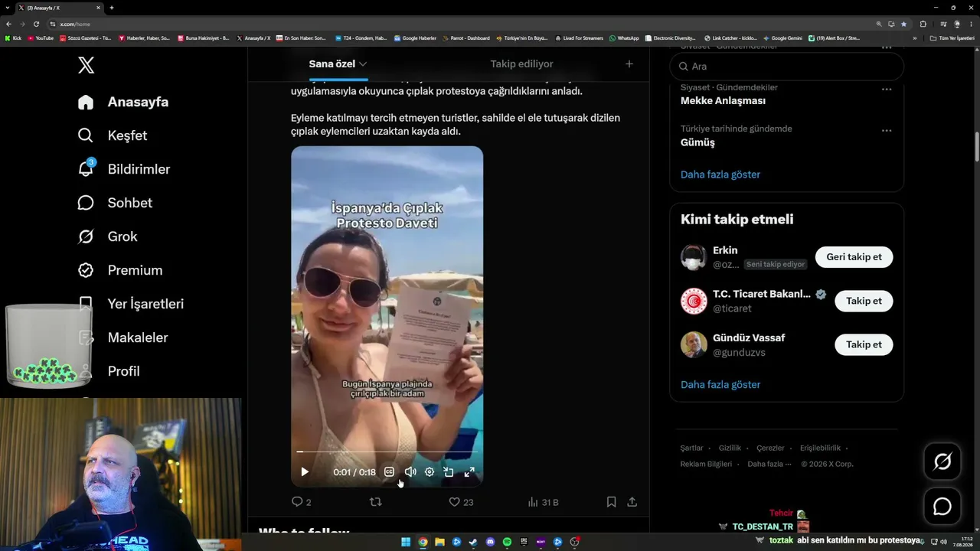The width and height of the screenshot is (980, 551).
Task: Open the Keşfet explore page
Action: (x=113, y=135)
